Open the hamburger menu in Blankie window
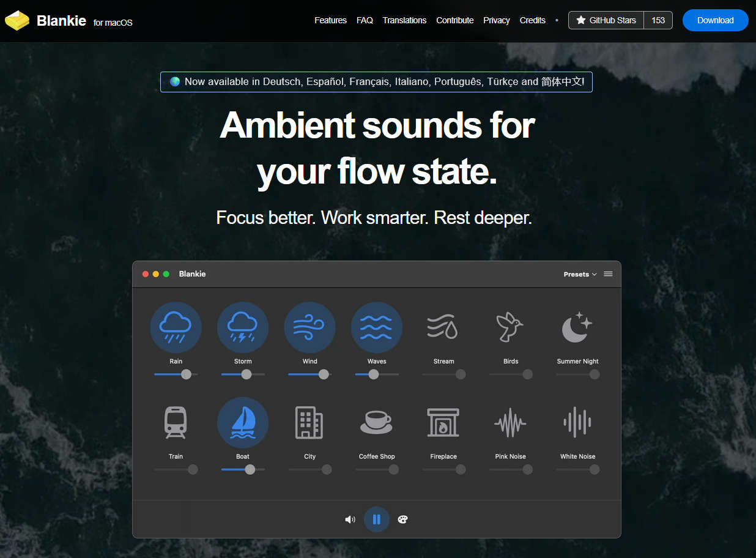 608,274
